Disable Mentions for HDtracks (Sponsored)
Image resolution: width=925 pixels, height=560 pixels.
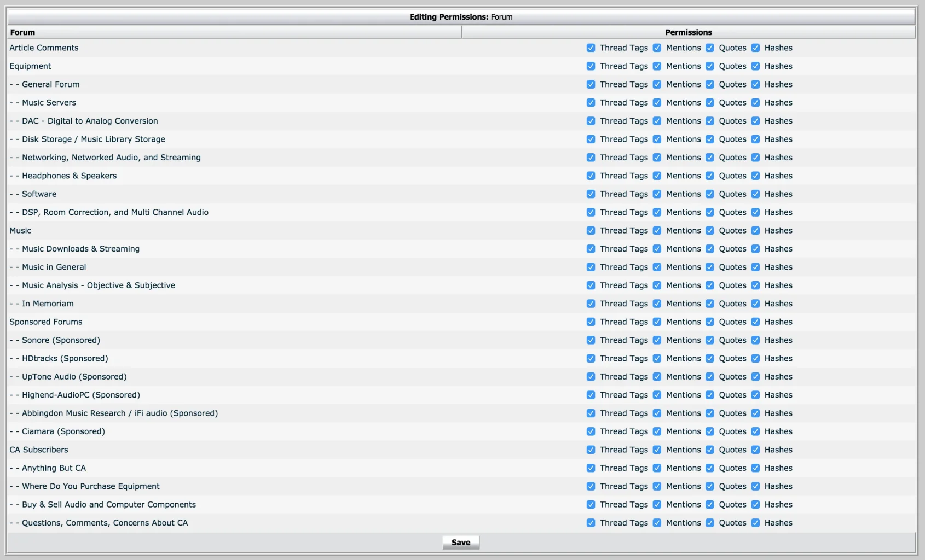(657, 358)
